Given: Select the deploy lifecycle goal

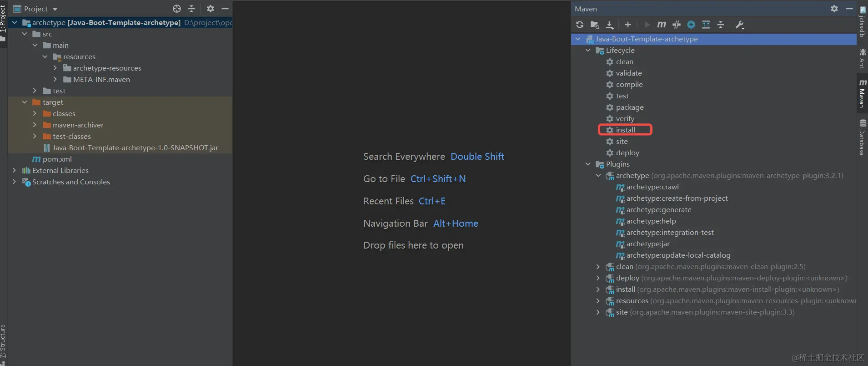Looking at the screenshot, I should coord(627,152).
